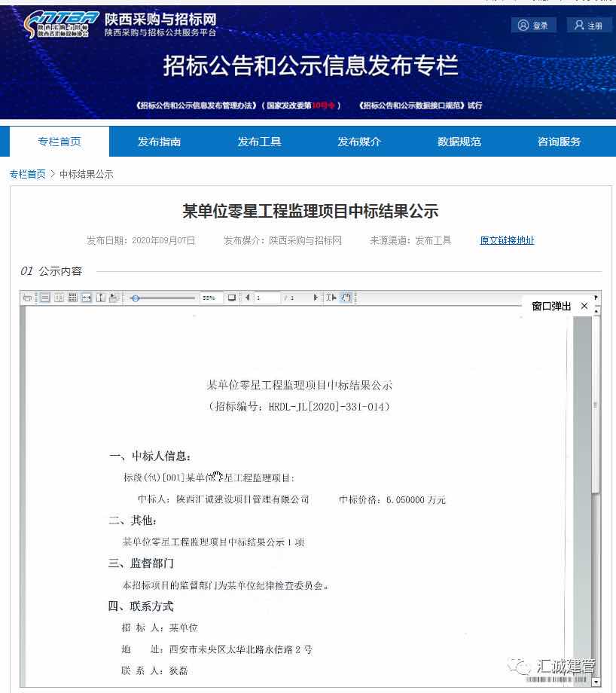The image size is (616, 693).
Task: Open the 专栏首页 tab
Action: 59,142
